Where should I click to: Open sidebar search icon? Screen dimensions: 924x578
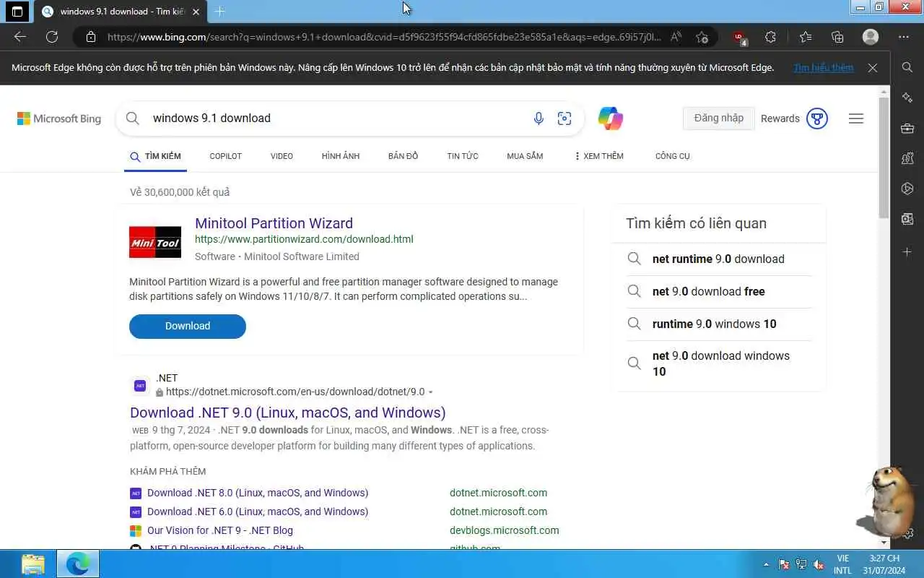coord(907,67)
